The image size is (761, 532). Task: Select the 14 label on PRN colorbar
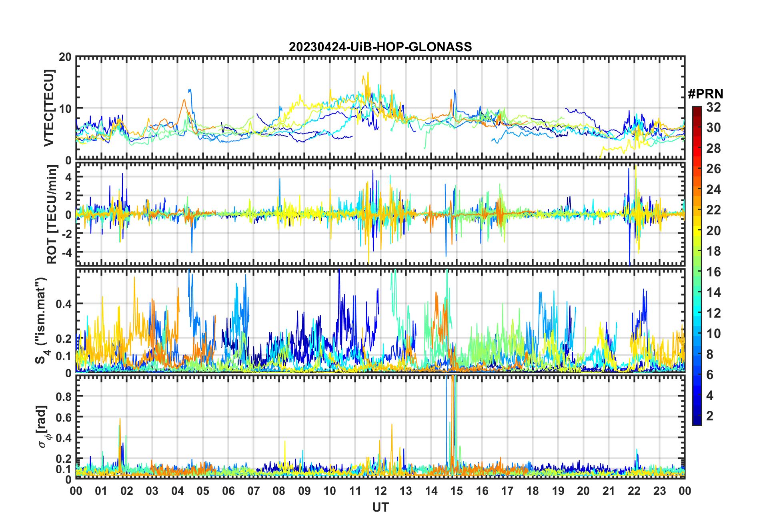714,292
